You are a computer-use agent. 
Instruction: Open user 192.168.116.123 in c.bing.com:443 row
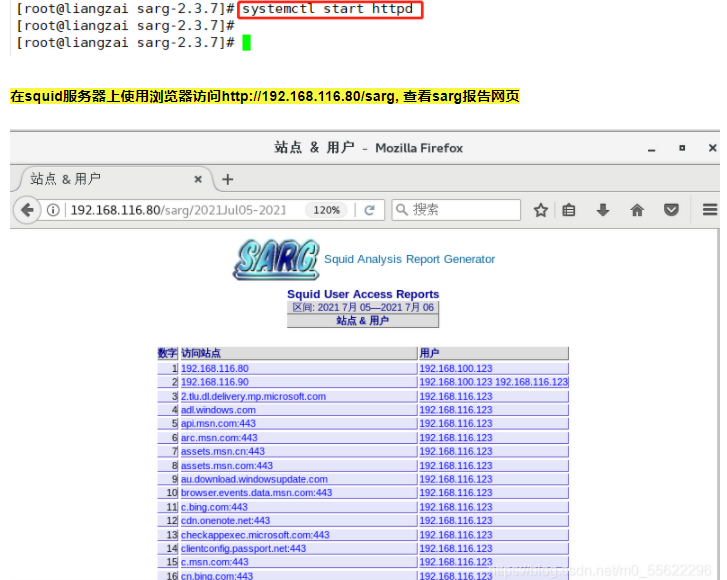[x=456, y=507]
